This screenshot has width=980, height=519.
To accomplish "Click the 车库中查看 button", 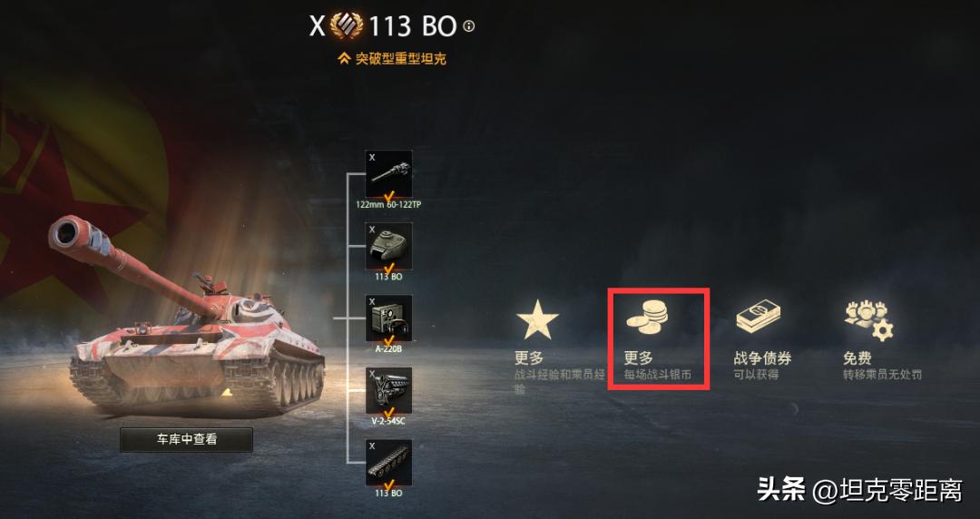I will click(186, 439).
